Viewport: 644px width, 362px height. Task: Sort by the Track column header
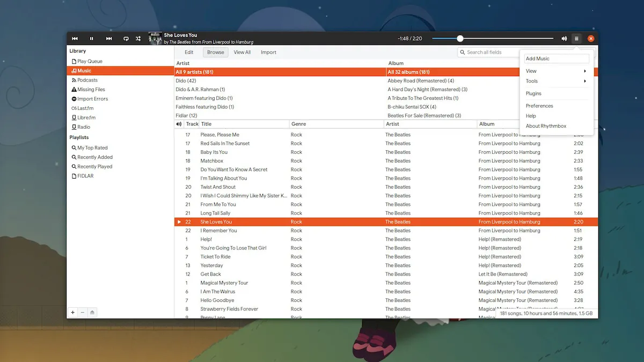[x=192, y=124]
